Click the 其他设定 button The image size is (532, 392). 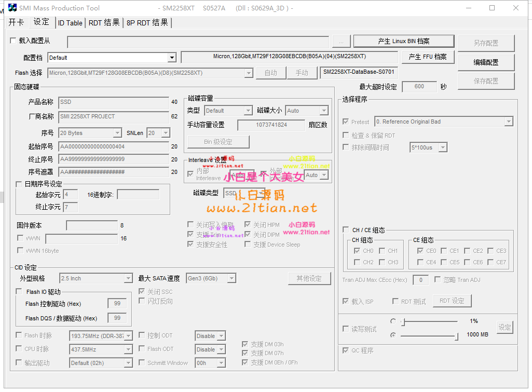pyautogui.click(x=309, y=279)
